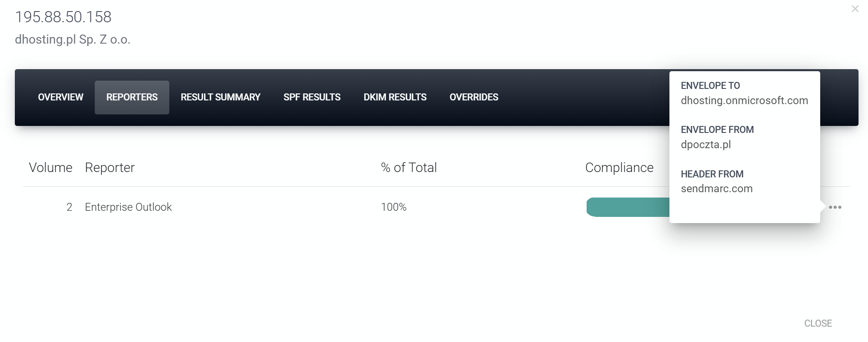Click the dhosting.onmicrosoft.com envelope to value

click(744, 100)
